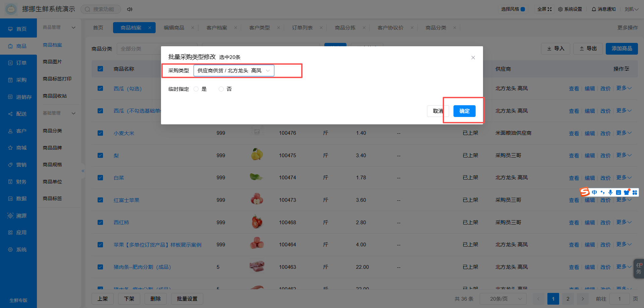Viewport: 644px width, 308px height.
Task: Click 编辑 link for 红富士苹果 row
Action: 590,200
